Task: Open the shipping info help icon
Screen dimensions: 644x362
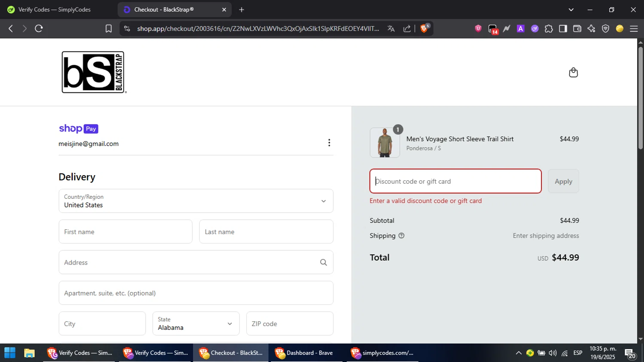Action: pyautogui.click(x=401, y=236)
